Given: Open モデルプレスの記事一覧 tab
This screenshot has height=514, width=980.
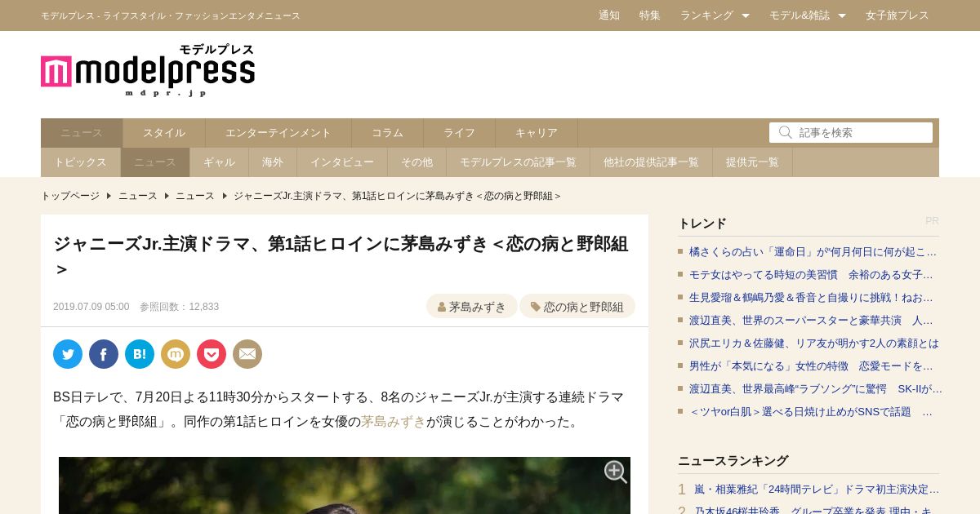Looking at the screenshot, I should pyautogui.click(x=519, y=162).
